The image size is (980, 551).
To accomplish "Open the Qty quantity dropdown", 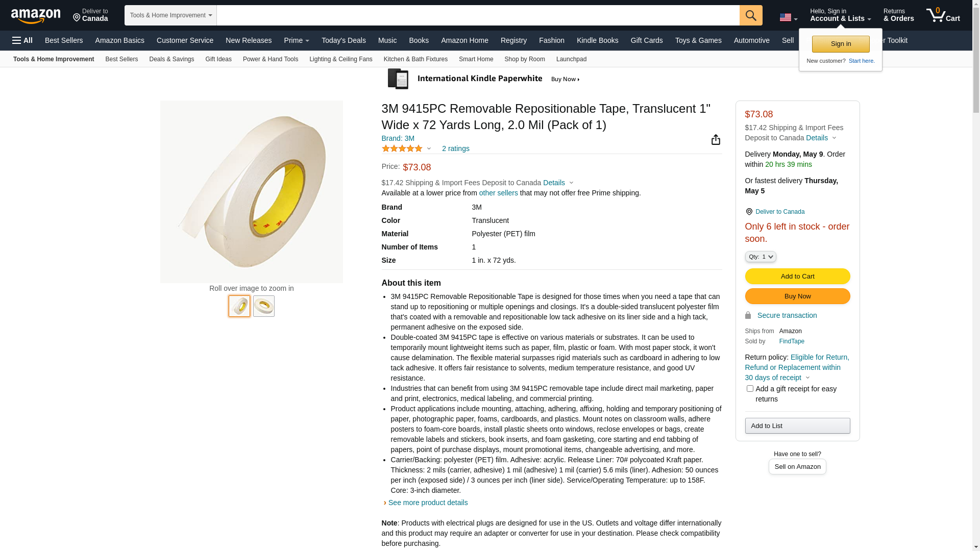I will pos(760,257).
